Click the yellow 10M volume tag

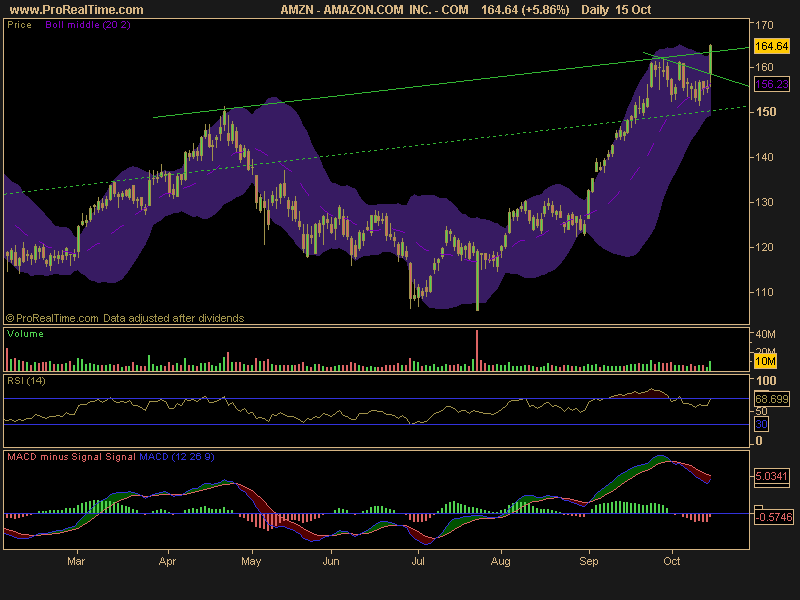pos(765,362)
